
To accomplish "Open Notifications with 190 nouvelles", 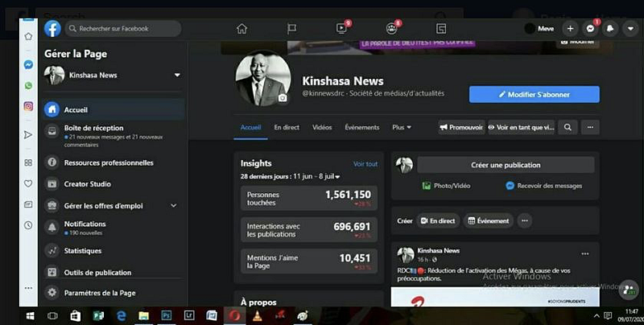I will tap(114, 228).
